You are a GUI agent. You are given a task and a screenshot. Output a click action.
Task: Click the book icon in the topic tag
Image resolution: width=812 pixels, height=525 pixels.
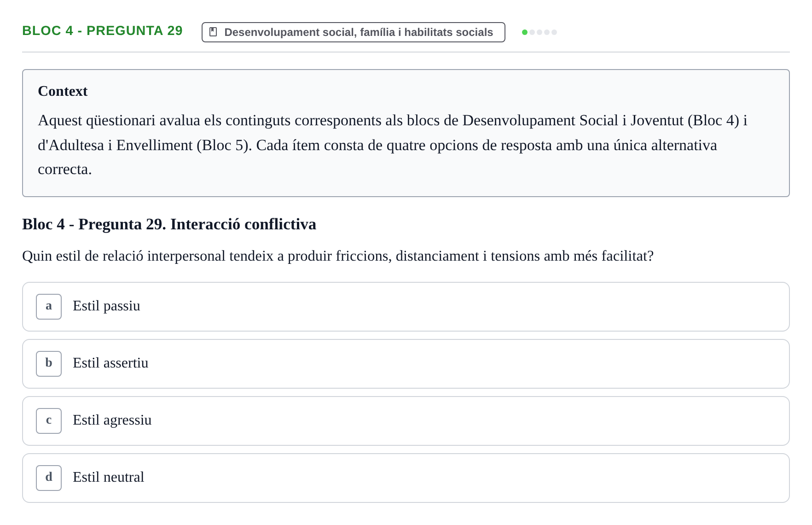pos(213,32)
